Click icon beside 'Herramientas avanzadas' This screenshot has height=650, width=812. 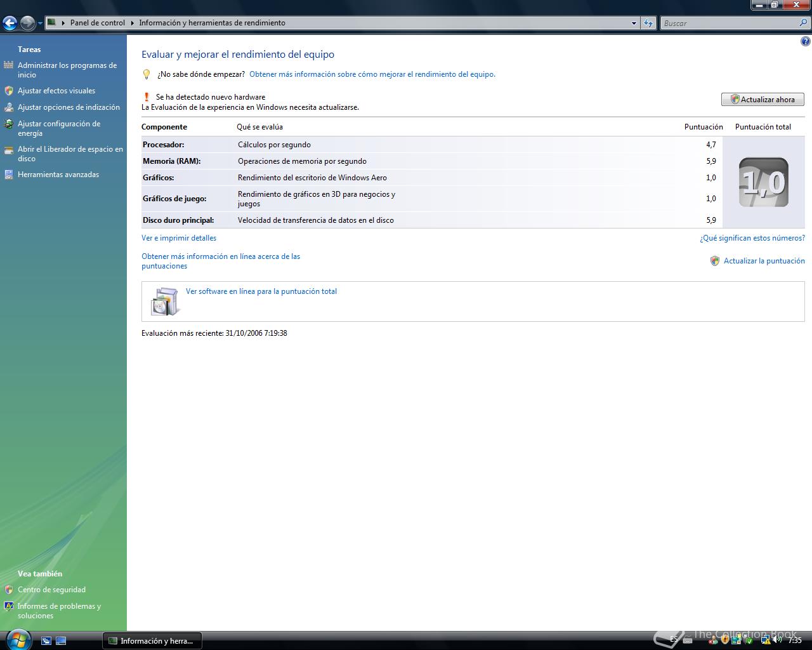point(8,175)
